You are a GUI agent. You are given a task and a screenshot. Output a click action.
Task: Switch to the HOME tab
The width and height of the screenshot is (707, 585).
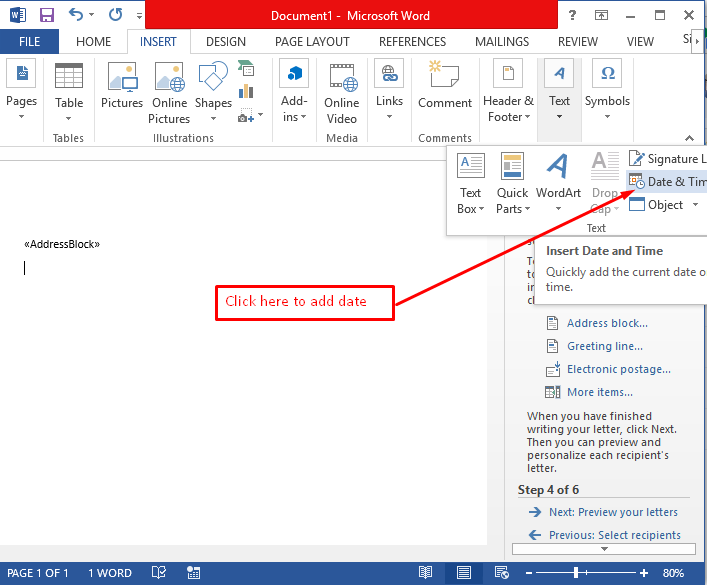click(x=93, y=41)
